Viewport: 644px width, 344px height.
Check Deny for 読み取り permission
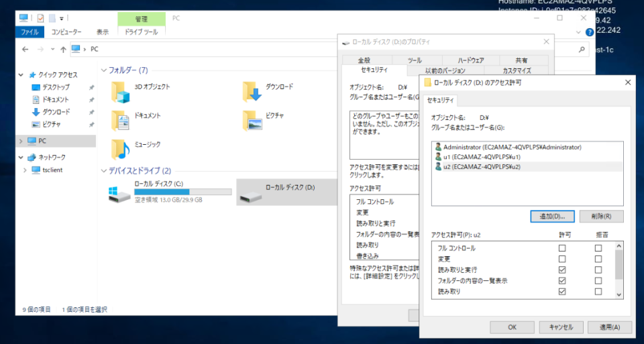click(x=598, y=292)
